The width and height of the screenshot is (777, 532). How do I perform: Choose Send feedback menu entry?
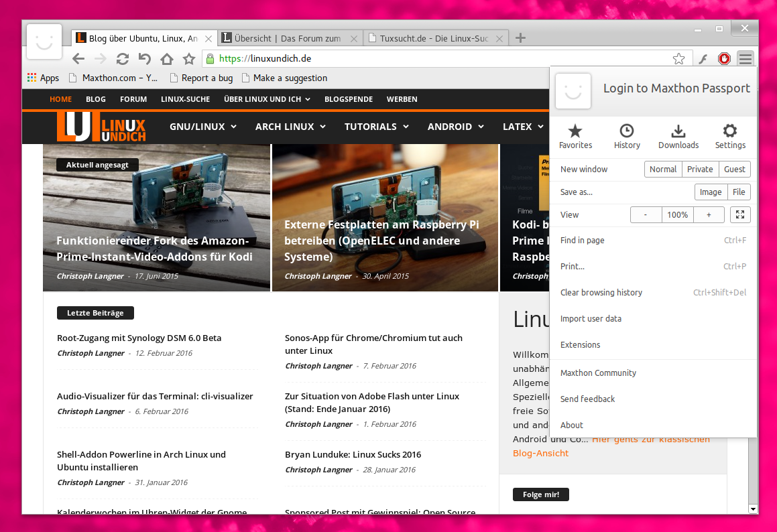(653, 399)
